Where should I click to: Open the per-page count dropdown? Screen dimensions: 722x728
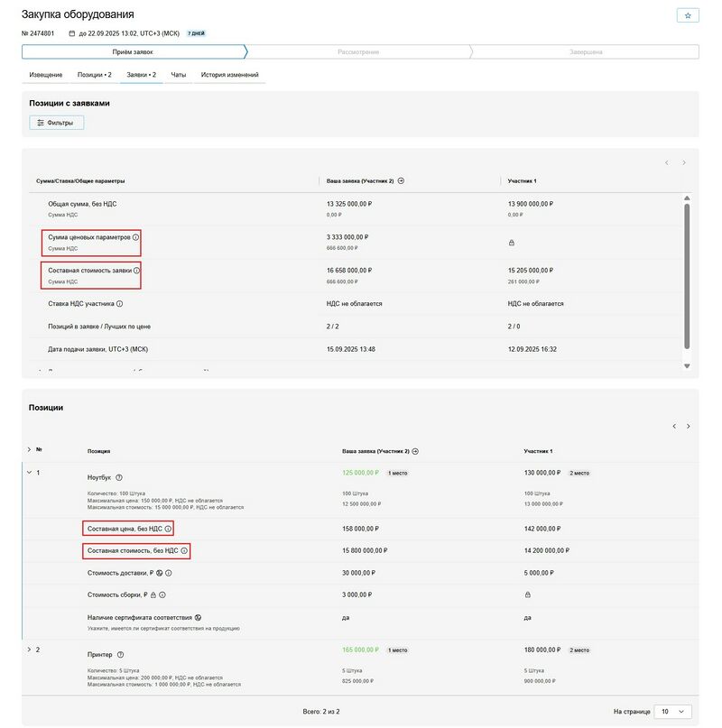coord(671,711)
